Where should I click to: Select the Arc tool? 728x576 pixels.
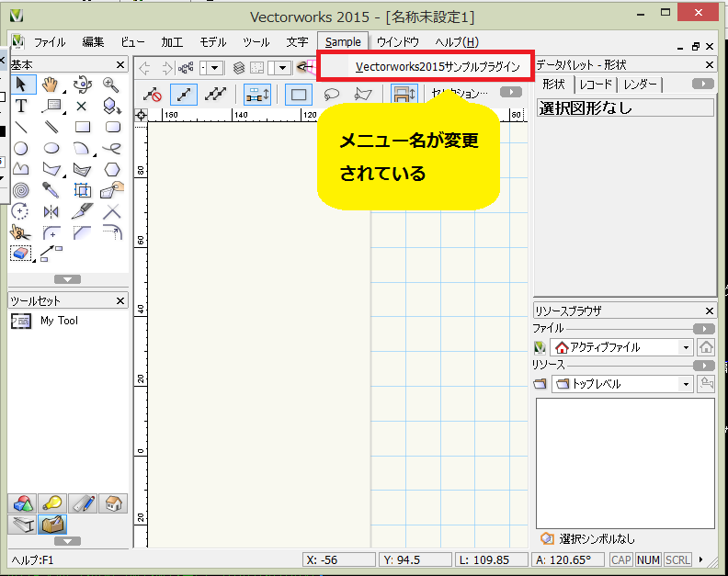82,149
